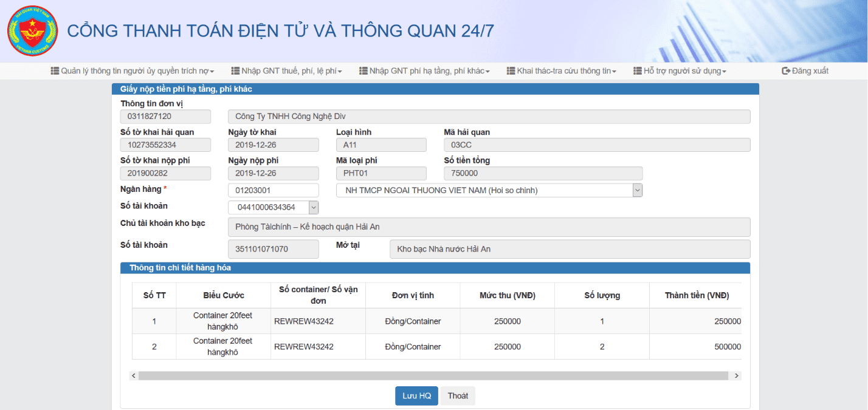868x410 pixels.
Task: Click Số container/ Số vận đơn header
Action: coord(319,295)
